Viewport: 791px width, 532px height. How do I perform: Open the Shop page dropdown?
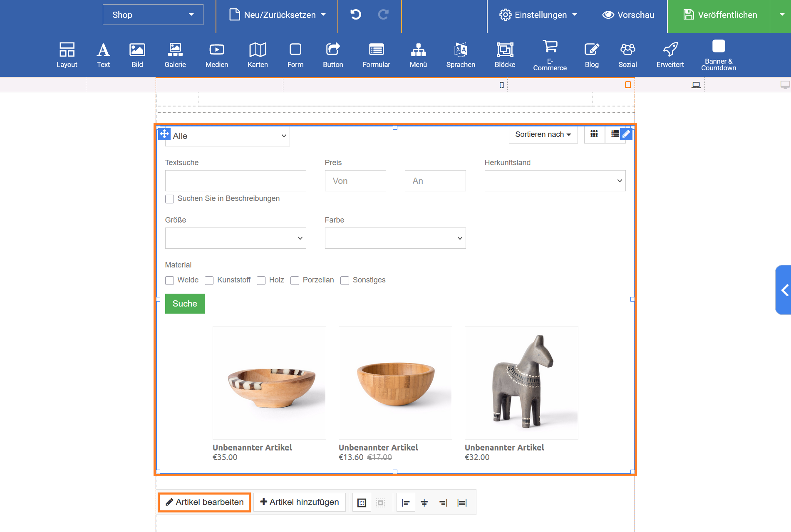coord(153,15)
